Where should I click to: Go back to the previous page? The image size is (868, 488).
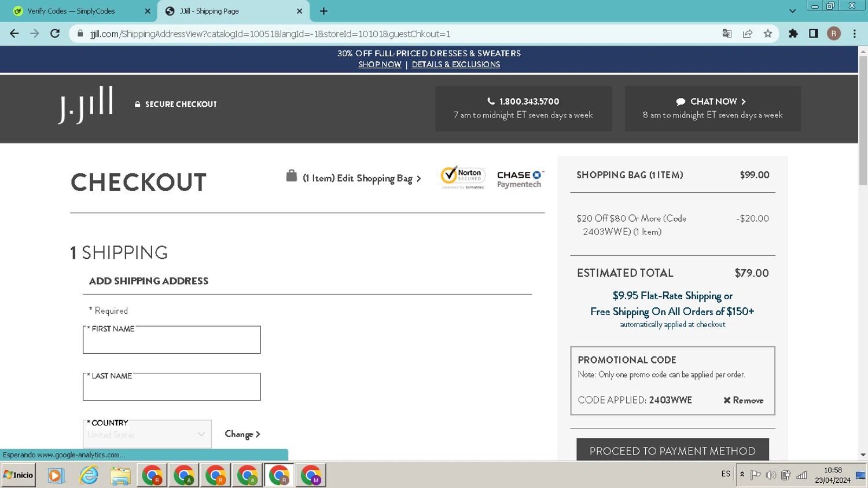(x=14, y=34)
